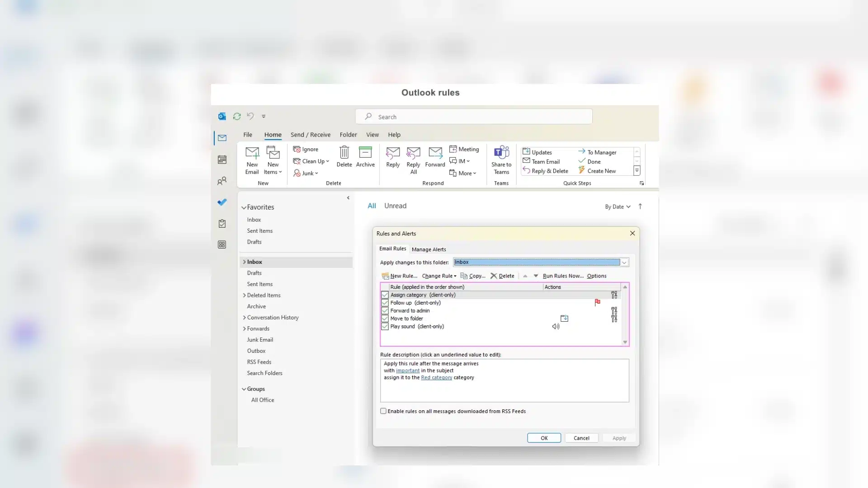This screenshot has width=868, height=488.
Task: Open the Change Rule dropdown
Action: point(439,276)
